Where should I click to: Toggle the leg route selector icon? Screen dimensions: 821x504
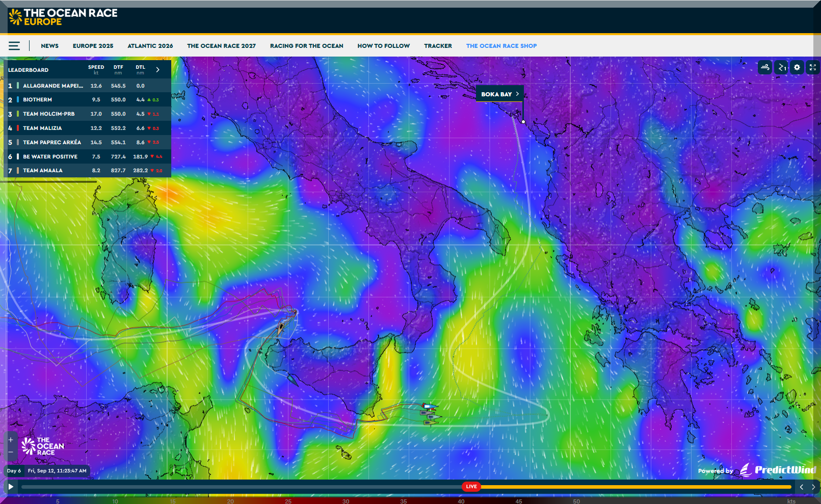pos(781,67)
